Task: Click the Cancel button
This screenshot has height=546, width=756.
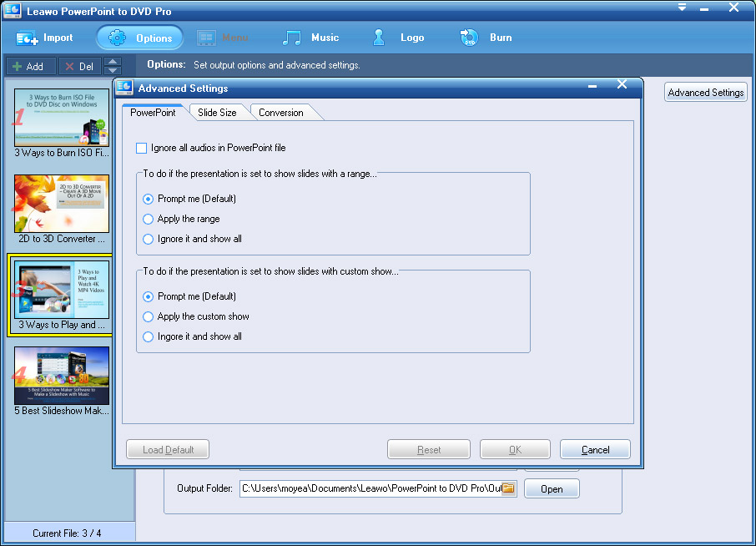Action: (595, 450)
